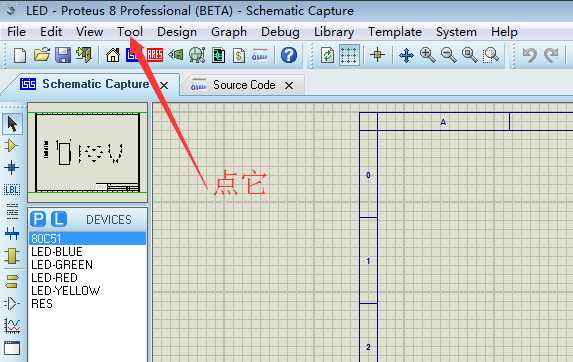Screen dimensions: 573x362
Task: Redo action arrow icon
Action: point(551,56)
